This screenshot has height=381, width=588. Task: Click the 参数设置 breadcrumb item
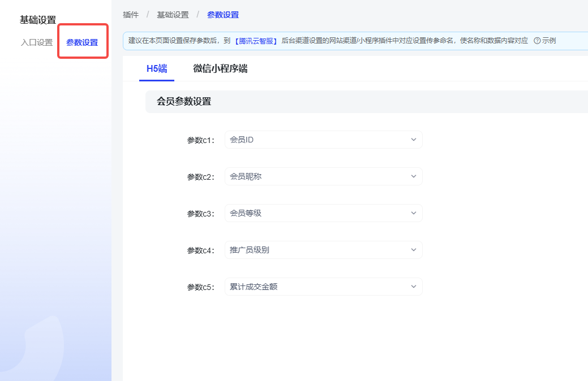(x=222, y=15)
